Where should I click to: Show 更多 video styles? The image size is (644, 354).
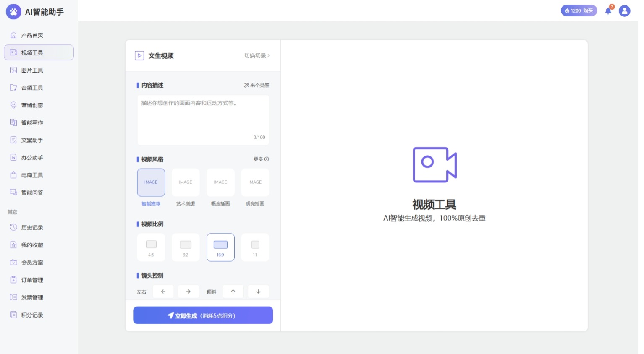[261, 159]
